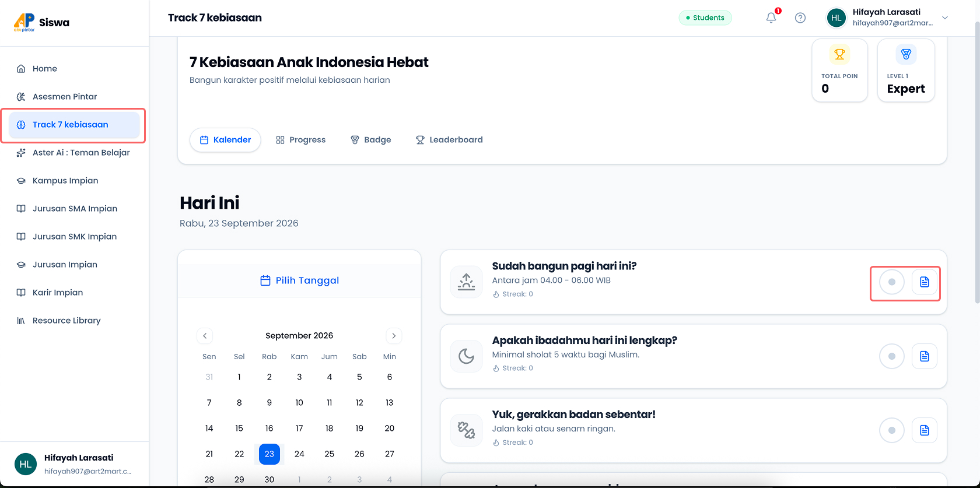
Task: Click the Students status badge
Action: 705,17
